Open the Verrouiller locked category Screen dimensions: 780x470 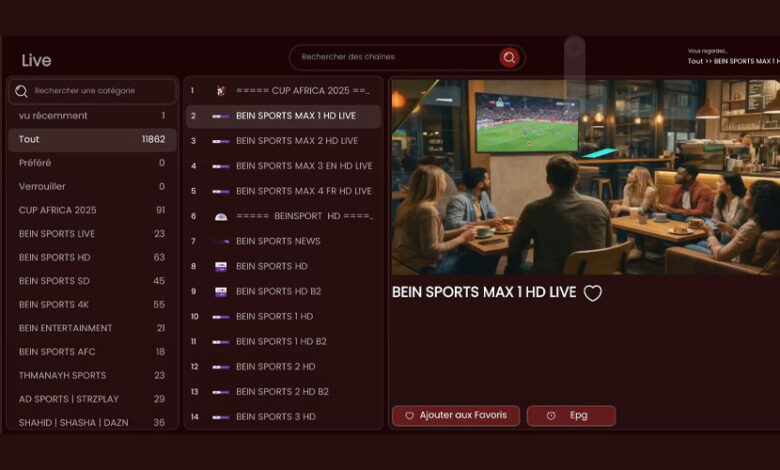tap(92, 186)
